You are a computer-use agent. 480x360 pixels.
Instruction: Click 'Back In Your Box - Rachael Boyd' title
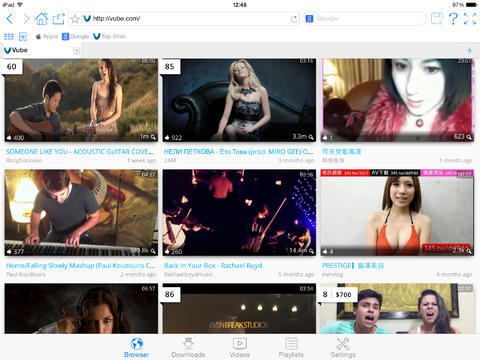[x=213, y=266]
